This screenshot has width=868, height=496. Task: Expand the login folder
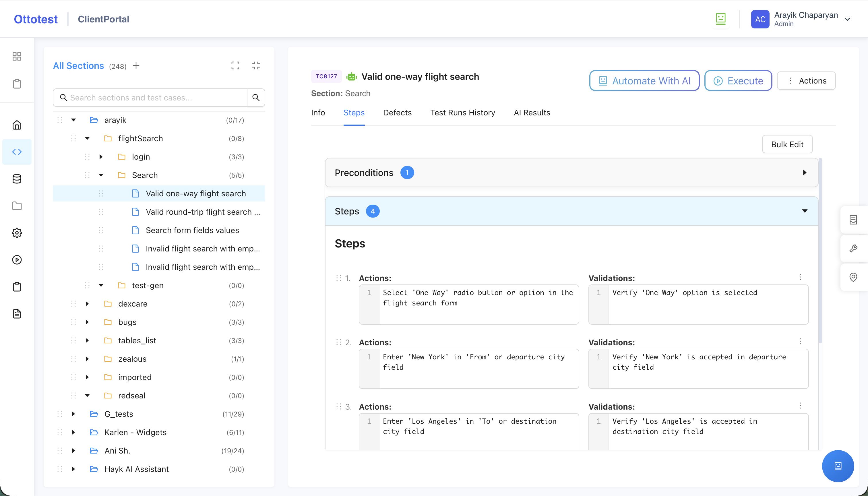(x=101, y=157)
